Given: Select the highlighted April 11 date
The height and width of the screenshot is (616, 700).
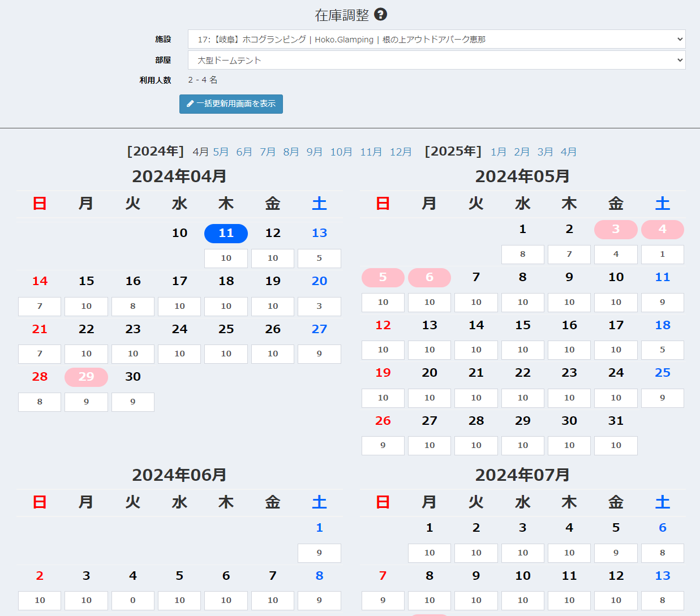Looking at the screenshot, I should tap(226, 233).
